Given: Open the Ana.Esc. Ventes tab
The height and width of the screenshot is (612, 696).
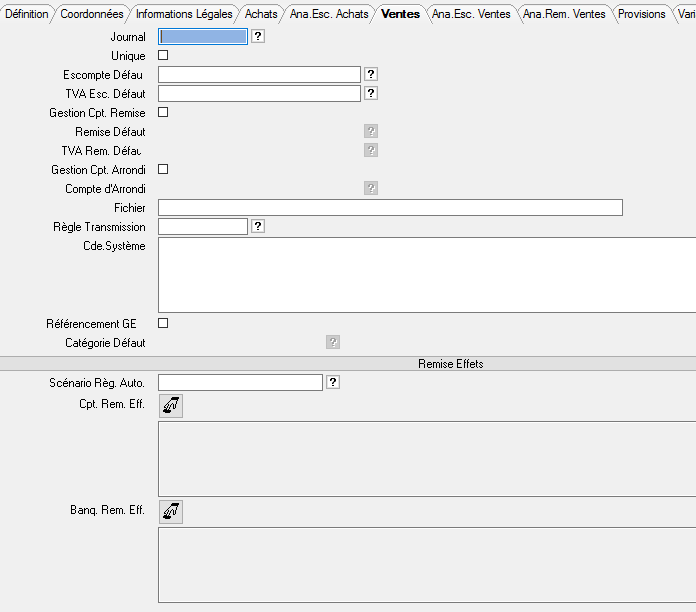Looking at the screenshot, I should coord(471,14).
